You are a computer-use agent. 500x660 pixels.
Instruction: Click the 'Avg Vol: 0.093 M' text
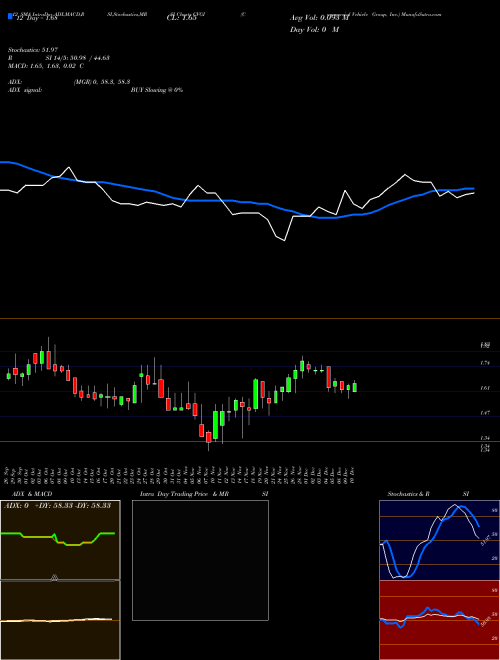click(x=319, y=18)
